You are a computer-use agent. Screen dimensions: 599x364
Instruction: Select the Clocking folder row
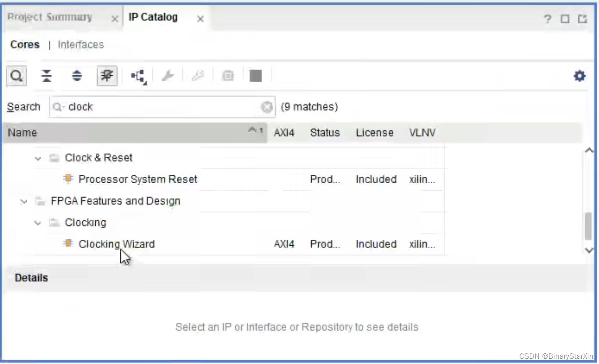[x=86, y=222]
